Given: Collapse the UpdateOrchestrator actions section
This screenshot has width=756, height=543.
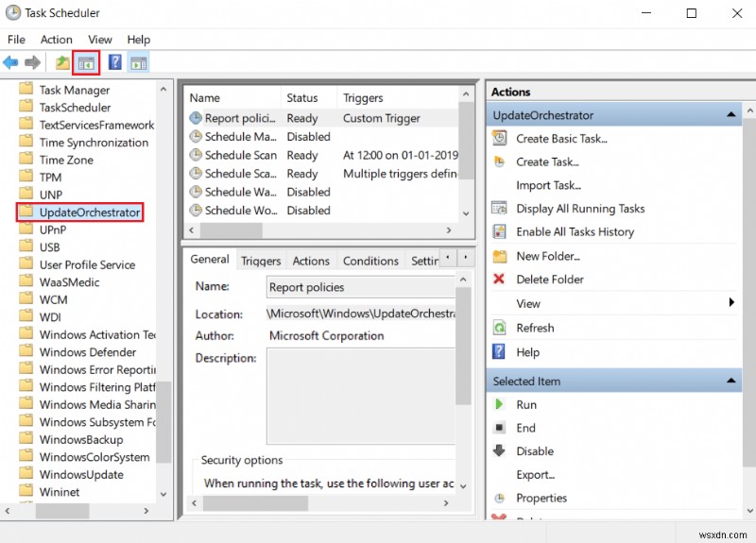Looking at the screenshot, I should [730, 114].
